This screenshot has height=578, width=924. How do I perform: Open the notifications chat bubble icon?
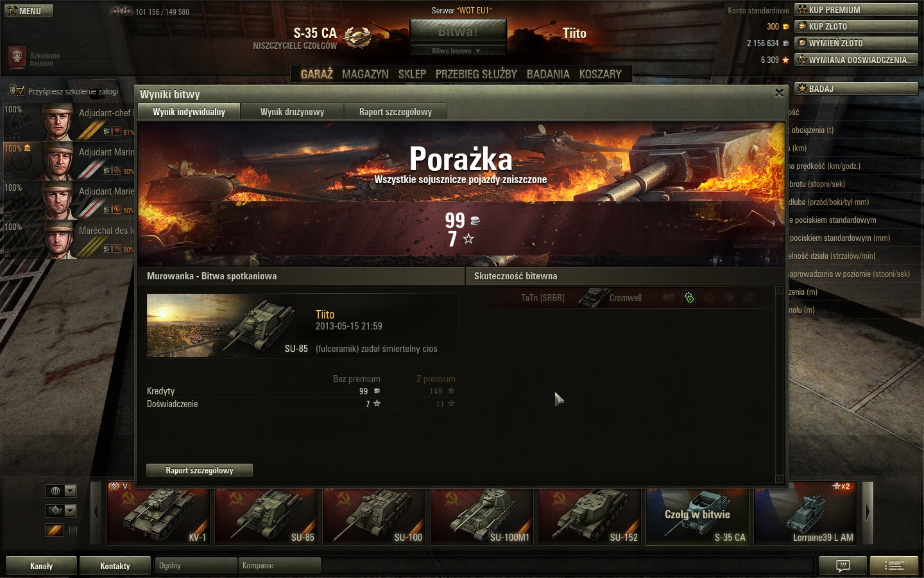[x=843, y=566]
